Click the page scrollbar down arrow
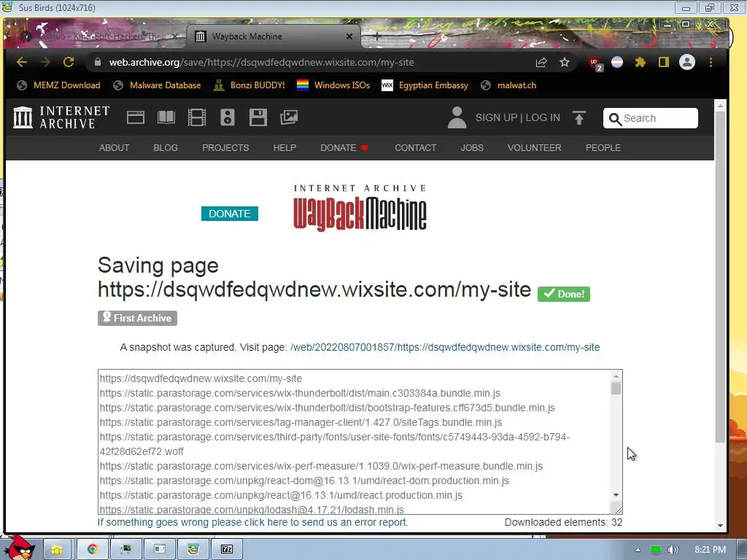Screen dimensions: 747x560 pyautogui.click(x=720, y=525)
